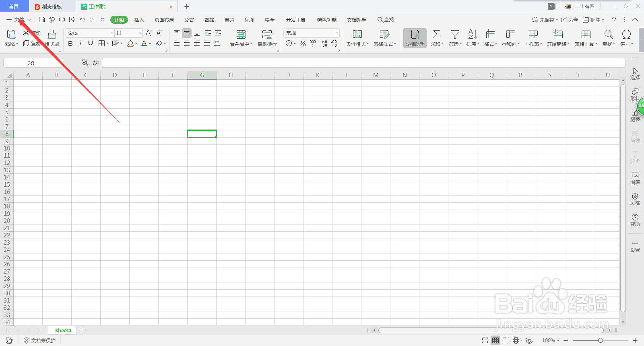Toggle middle vertical alignment
Image resolution: width=644 pixels, height=346 pixels.
click(x=187, y=33)
